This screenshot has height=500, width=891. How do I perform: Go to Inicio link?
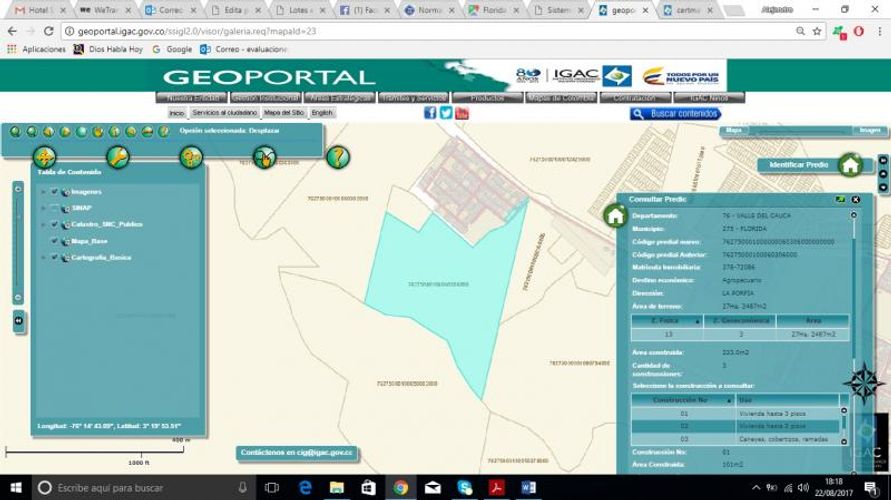pos(177,113)
